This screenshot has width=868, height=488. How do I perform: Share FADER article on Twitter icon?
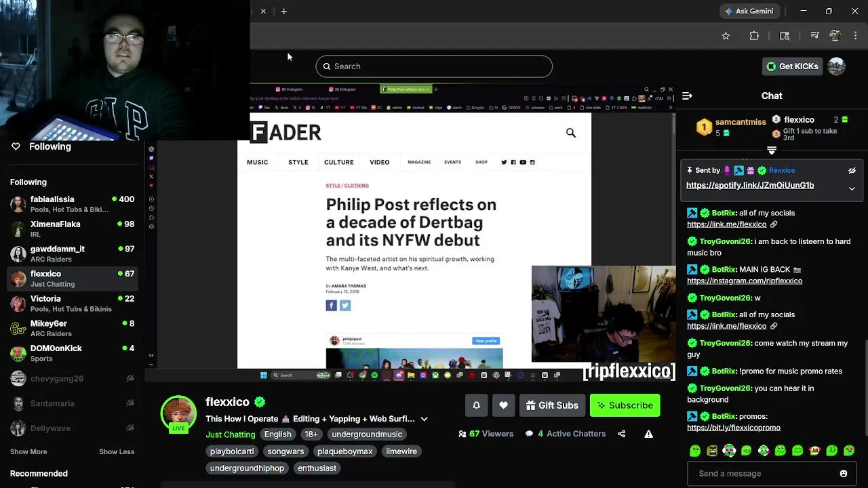[345, 306]
